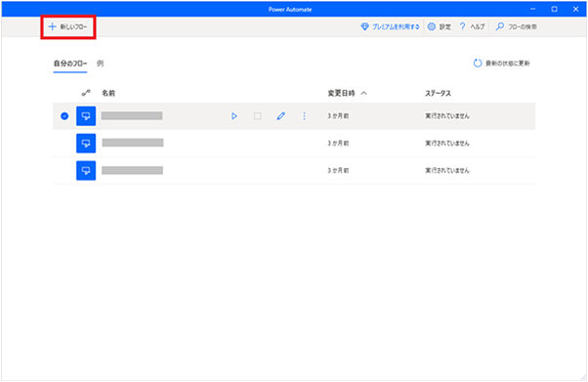Toggle sort chevron next to 変更日時
This screenshot has height=382, width=588.
point(363,93)
